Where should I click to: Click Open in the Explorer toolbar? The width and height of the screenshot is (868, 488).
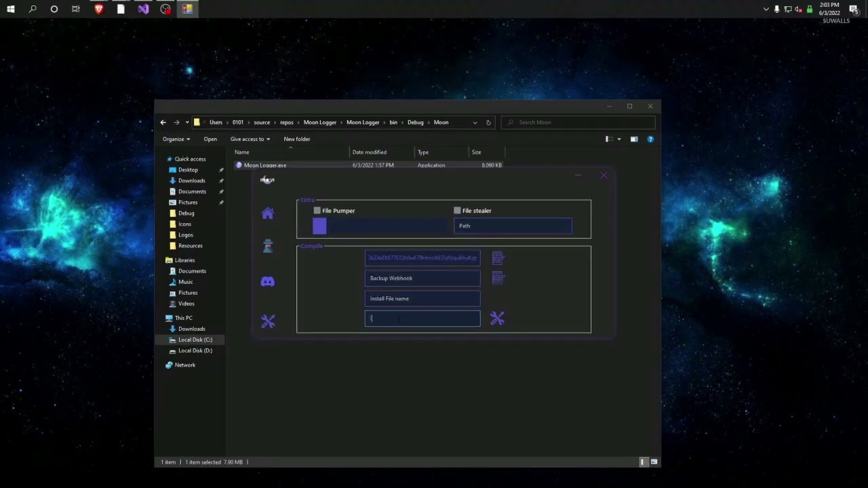pyautogui.click(x=210, y=139)
